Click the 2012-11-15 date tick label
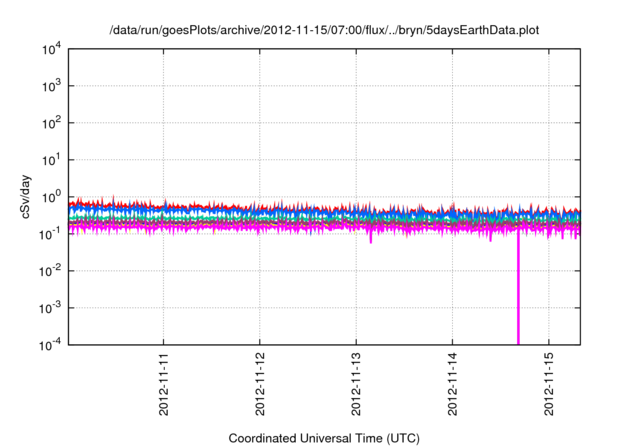640x448 pixels. 549,384
